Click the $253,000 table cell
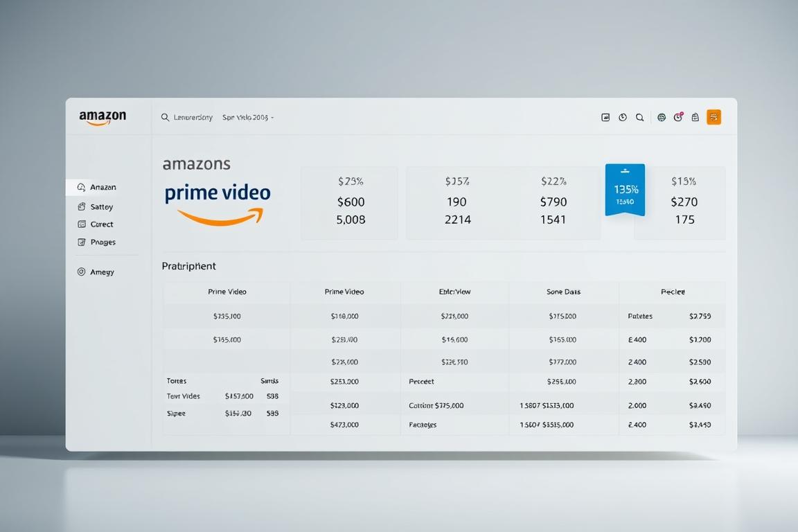Viewport: 798px width, 532px height. tap(344, 382)
